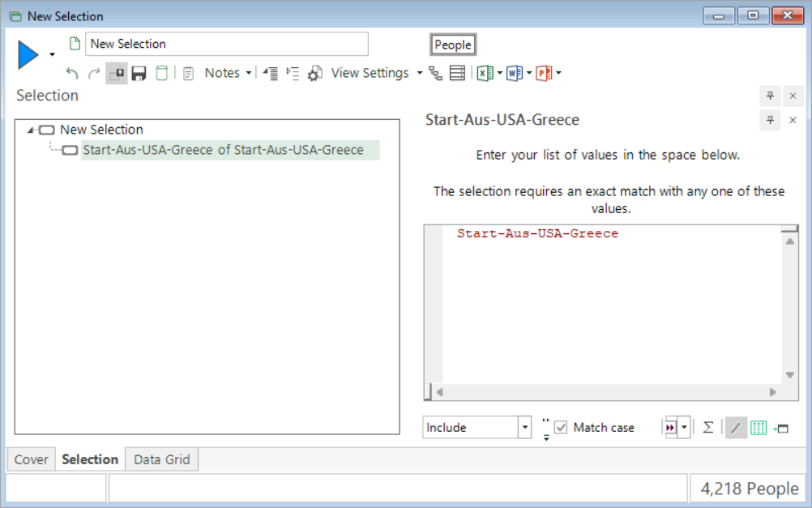This screenshot has height=508, width=812.
Task: Click the Sigma summation icon
Action: (x=708, y=428)
